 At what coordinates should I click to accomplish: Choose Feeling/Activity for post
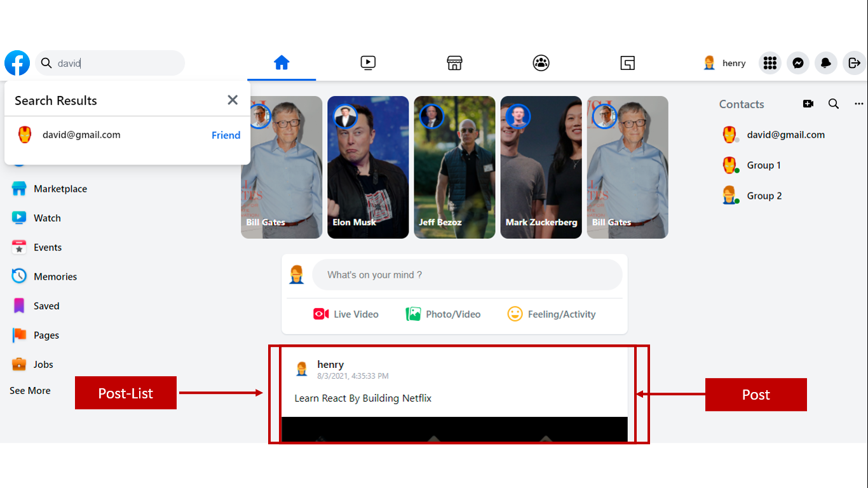pos(552,314)
